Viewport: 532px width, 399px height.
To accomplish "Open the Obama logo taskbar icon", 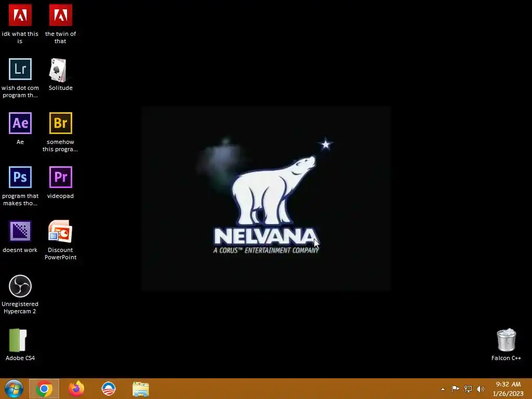I will point(109,389).
